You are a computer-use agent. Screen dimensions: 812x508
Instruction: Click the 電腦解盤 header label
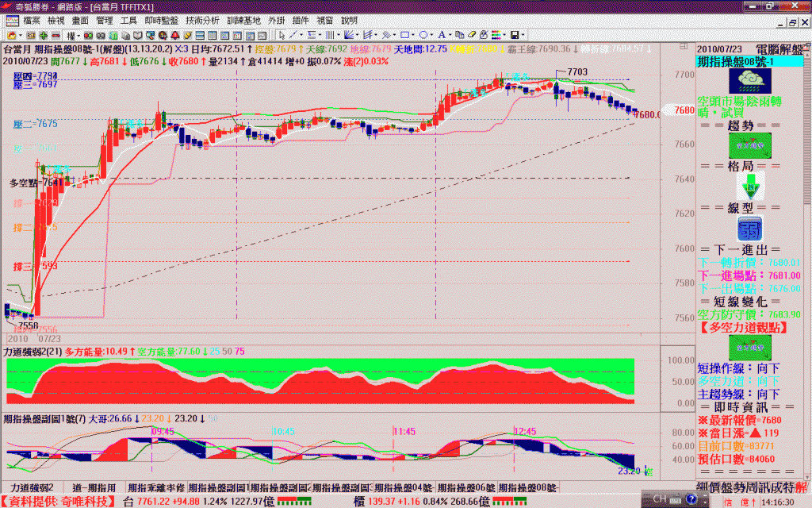pos(779,50)
